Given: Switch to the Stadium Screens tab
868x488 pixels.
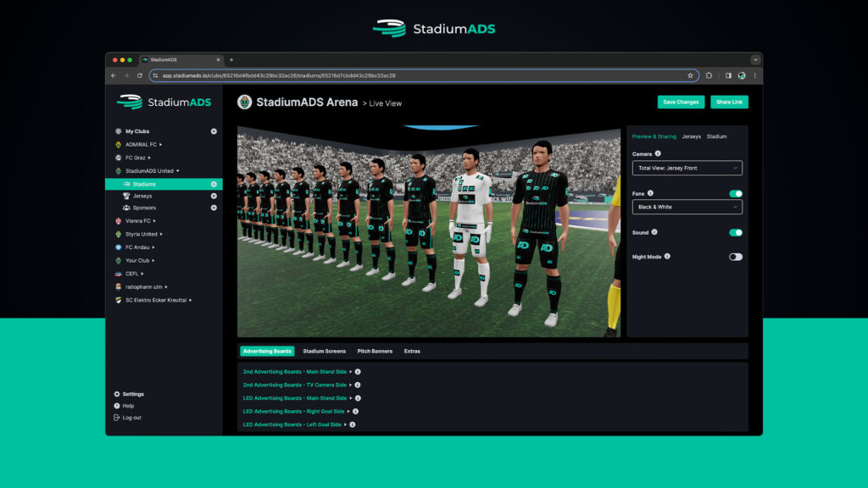Looking at the screenshot, I should tap(325, 352).
